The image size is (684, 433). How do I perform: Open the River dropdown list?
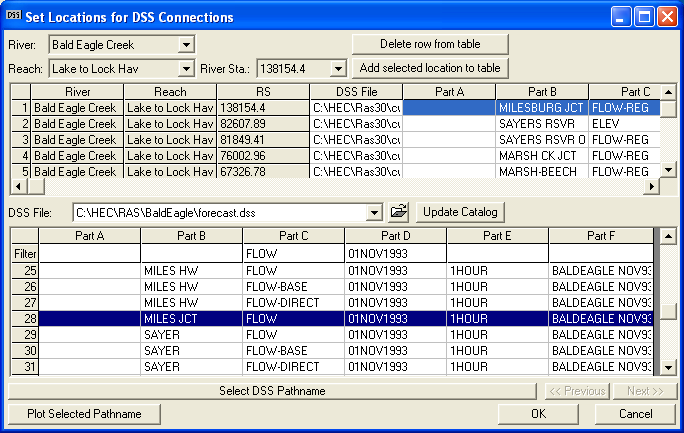186,45
